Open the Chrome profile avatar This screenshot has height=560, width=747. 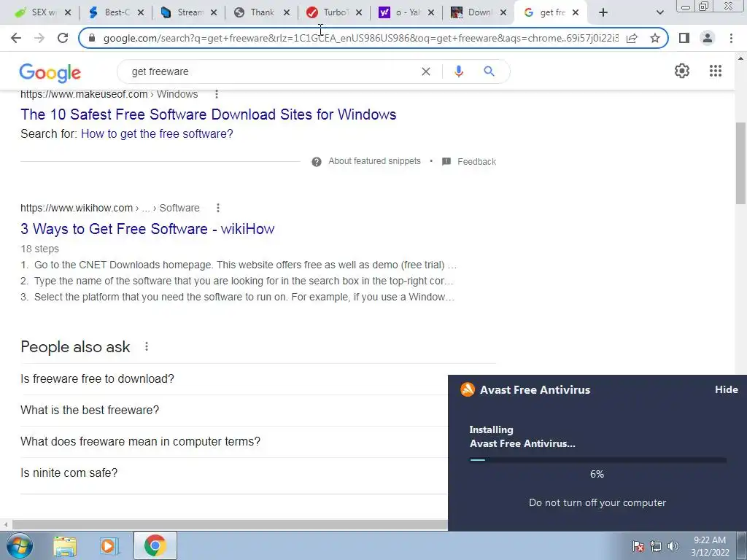click(708, 38)
